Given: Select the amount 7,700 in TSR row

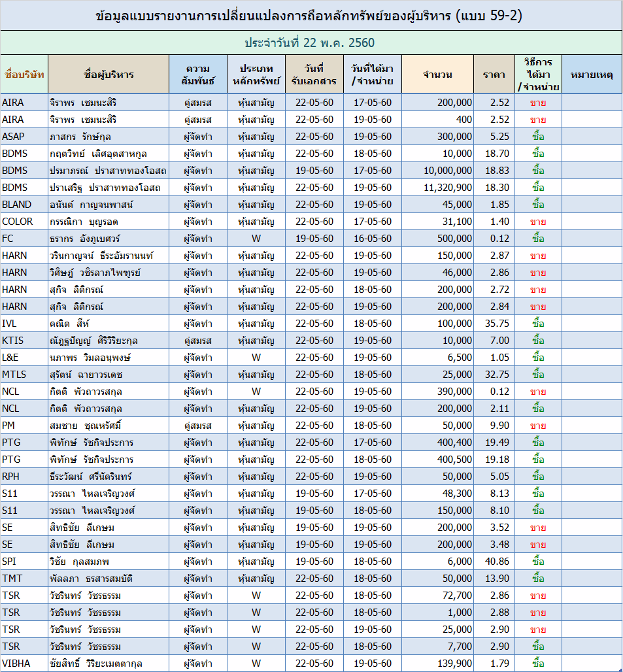Looking at the screenshot, I should click(460, 647).
